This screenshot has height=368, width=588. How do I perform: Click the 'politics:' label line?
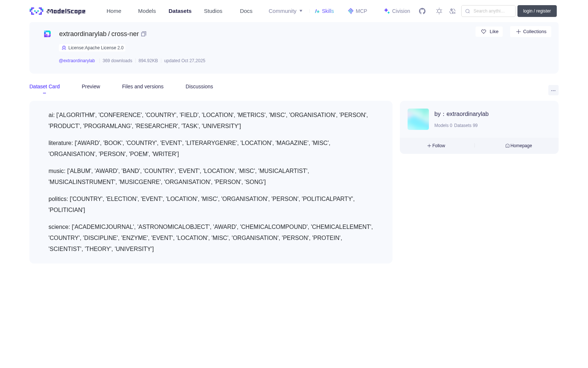pos(58,199)
